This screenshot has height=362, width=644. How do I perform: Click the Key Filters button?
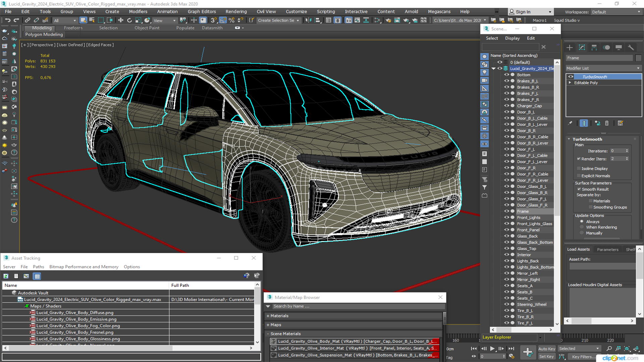[583, 357]
